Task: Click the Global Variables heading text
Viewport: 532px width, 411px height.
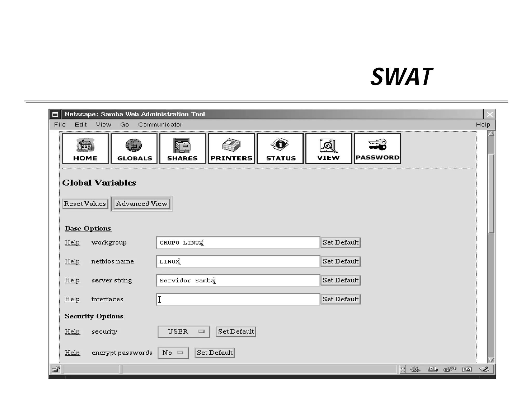Action: [x=99, y=183]
